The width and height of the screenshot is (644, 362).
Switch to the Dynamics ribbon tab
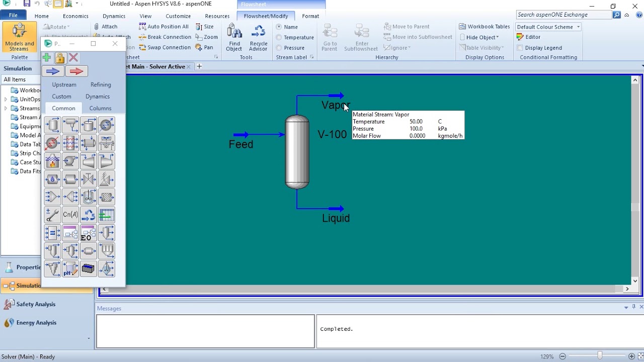pyautogui.click(x=114, y=16)
